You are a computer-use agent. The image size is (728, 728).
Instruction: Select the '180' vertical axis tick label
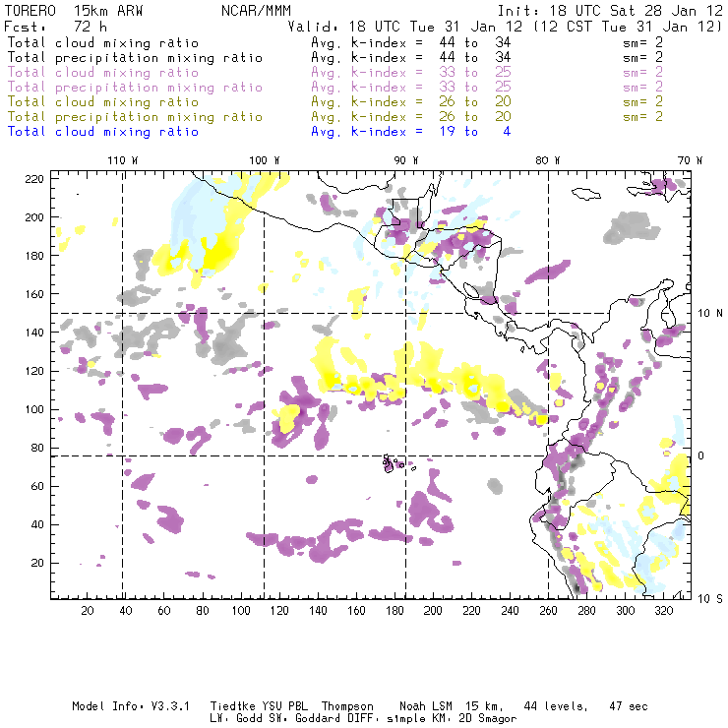point(34,256)
